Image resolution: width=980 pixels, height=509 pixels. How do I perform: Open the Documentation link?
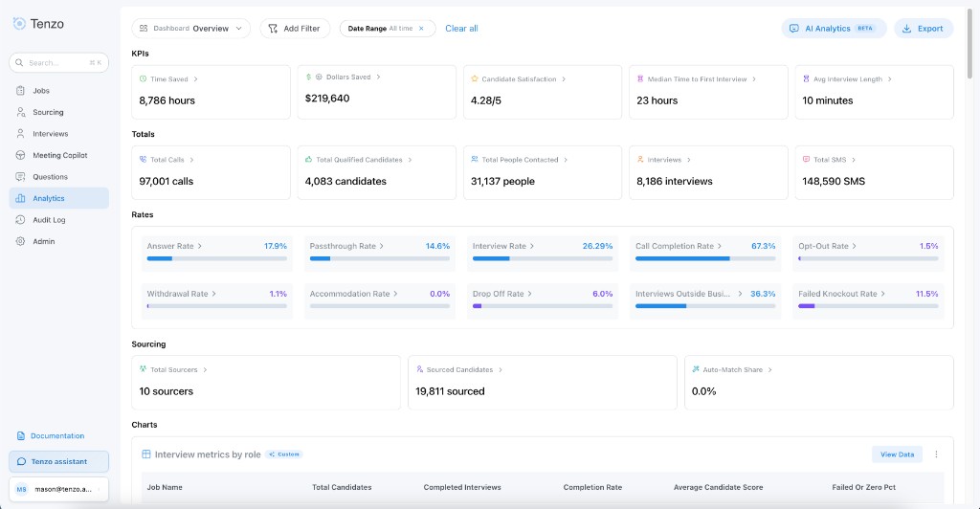51,436
